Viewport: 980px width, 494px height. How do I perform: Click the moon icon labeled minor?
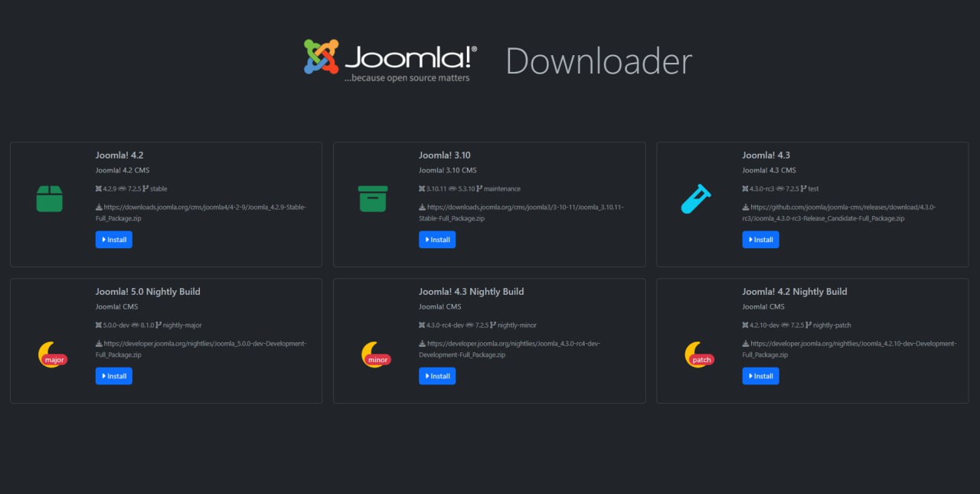point(376,355)
